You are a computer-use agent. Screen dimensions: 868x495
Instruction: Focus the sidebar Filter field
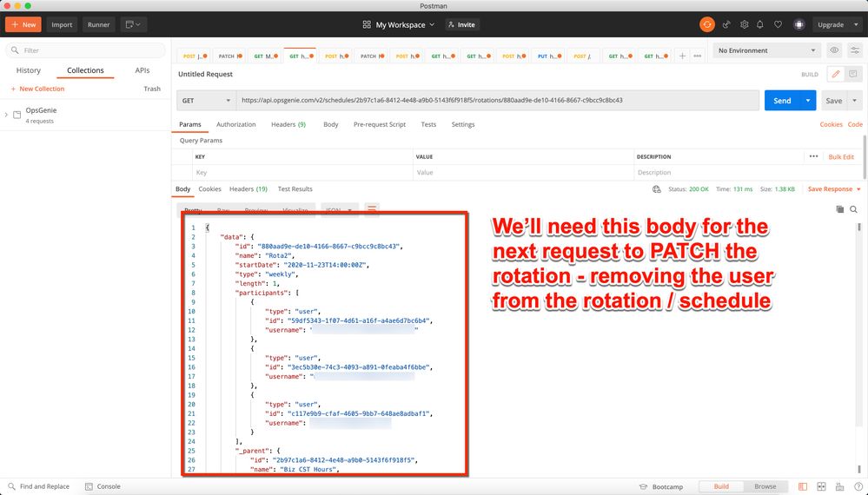point(86,50)
